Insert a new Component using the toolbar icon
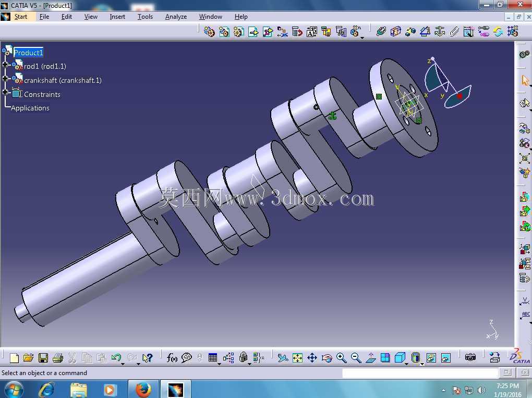This screenshot has height=398, width=532. (x=209, y=32)
